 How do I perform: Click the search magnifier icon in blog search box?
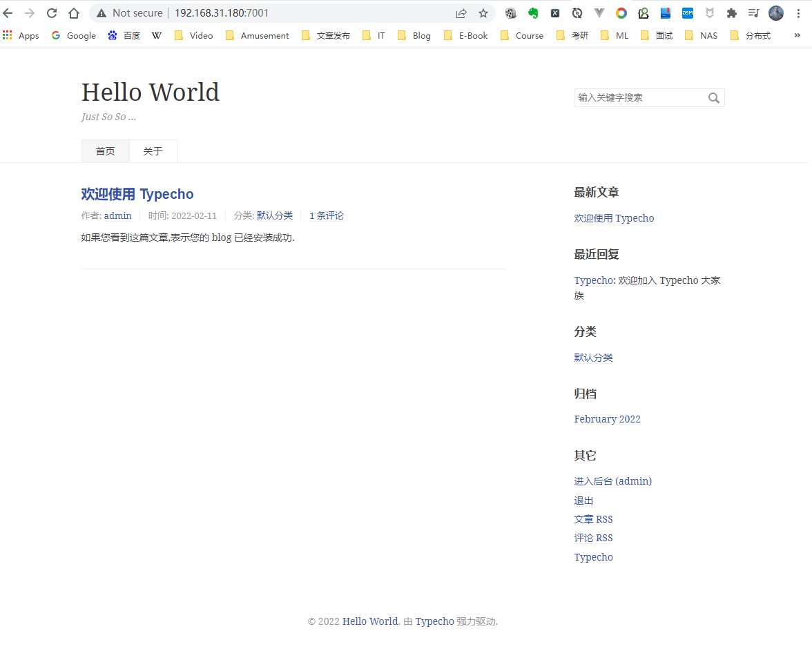pyautogui.click(x=714, y=98)
